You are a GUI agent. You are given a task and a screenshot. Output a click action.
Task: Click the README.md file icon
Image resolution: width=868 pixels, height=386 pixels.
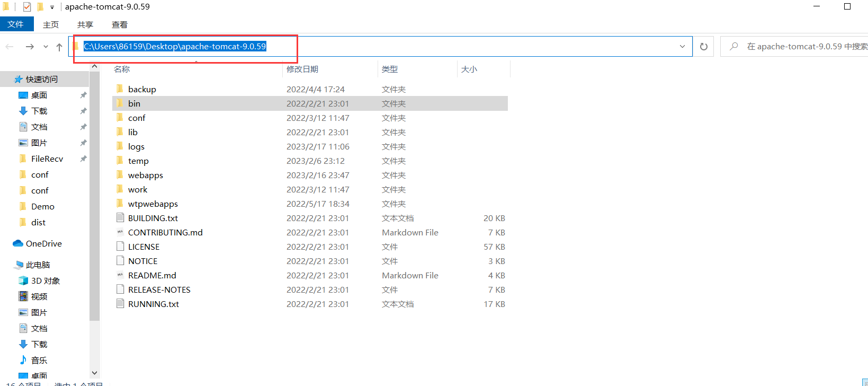coord(120,275)
